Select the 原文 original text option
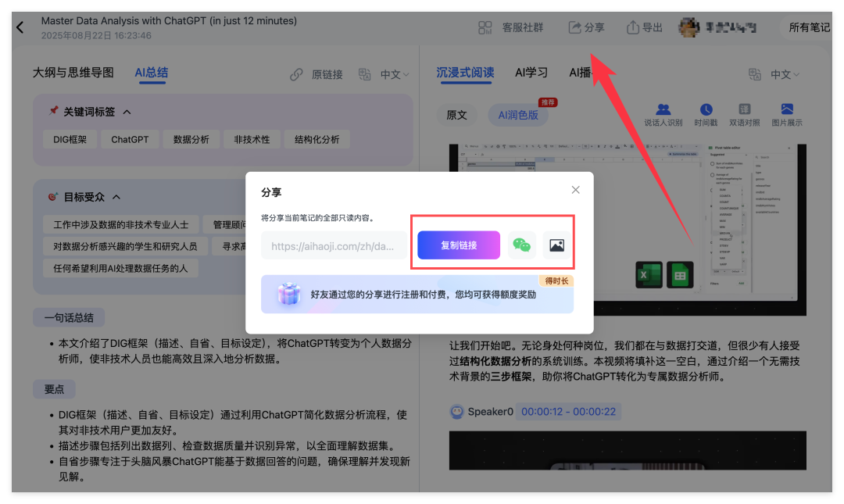 click(456, 115)
